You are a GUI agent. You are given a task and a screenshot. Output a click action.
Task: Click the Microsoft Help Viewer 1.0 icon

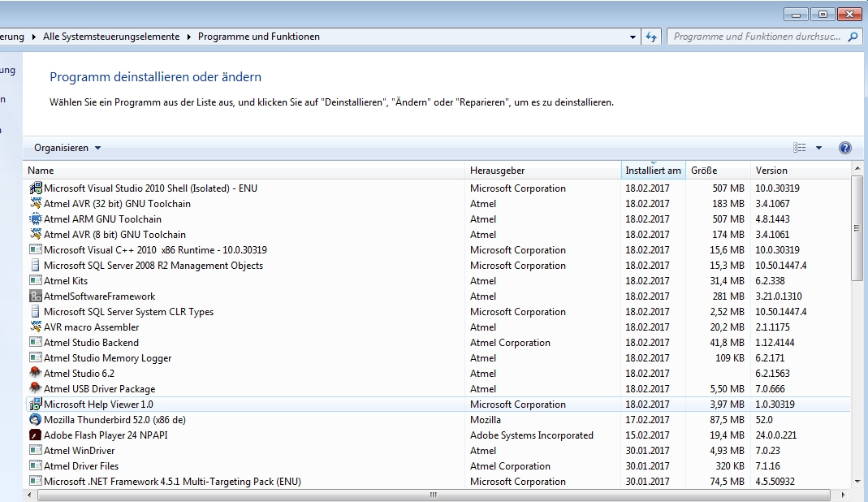(x=36, y=404)
